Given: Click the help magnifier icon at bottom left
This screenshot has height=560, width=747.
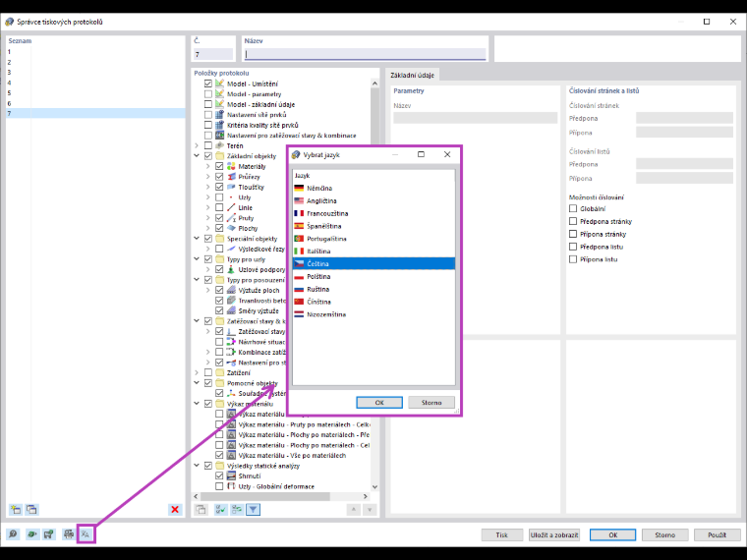Looking at the screenshot, I should click(x=13, y=534).
